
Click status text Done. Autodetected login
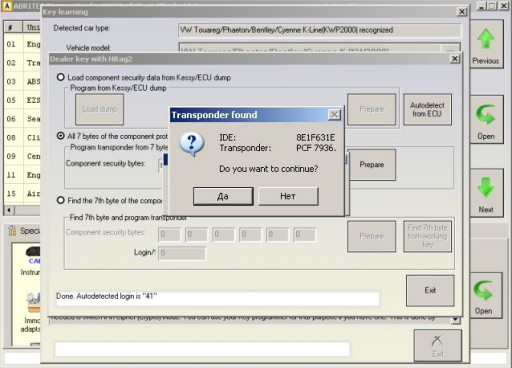click(x=107, y=296)
